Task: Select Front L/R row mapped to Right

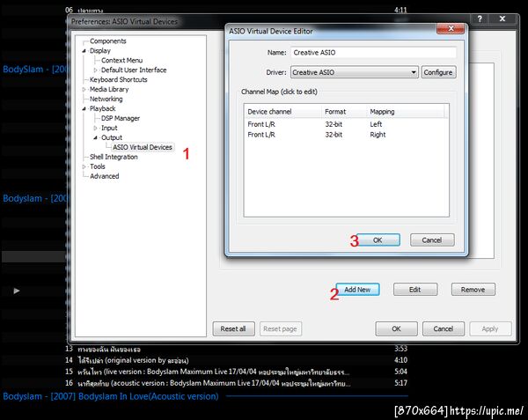Action: point(346,135)
